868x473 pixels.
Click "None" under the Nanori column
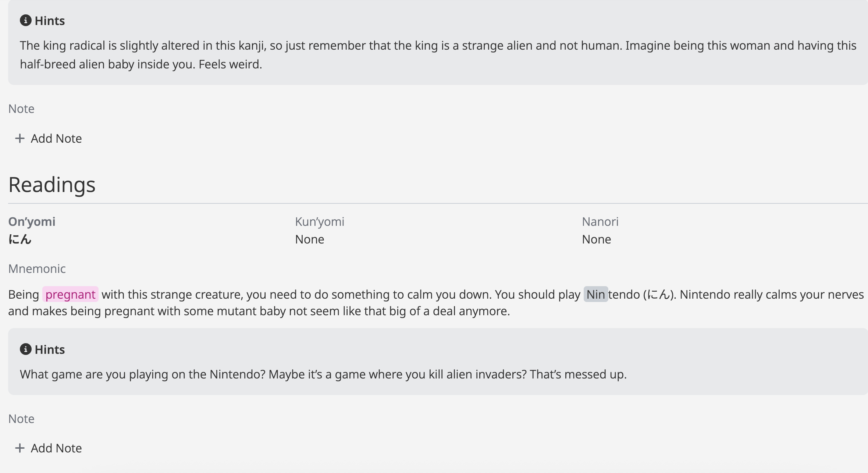pyautogui.click(x=596, y=239)
